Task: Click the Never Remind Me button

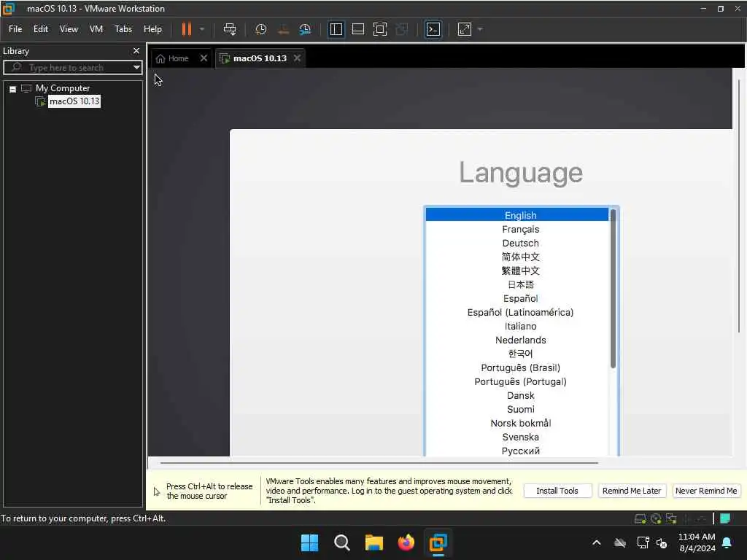Action: [706, 491]
